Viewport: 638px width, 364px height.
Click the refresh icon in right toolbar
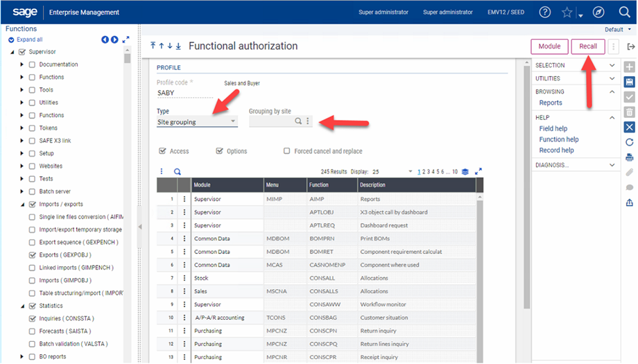tap(630, 142)
